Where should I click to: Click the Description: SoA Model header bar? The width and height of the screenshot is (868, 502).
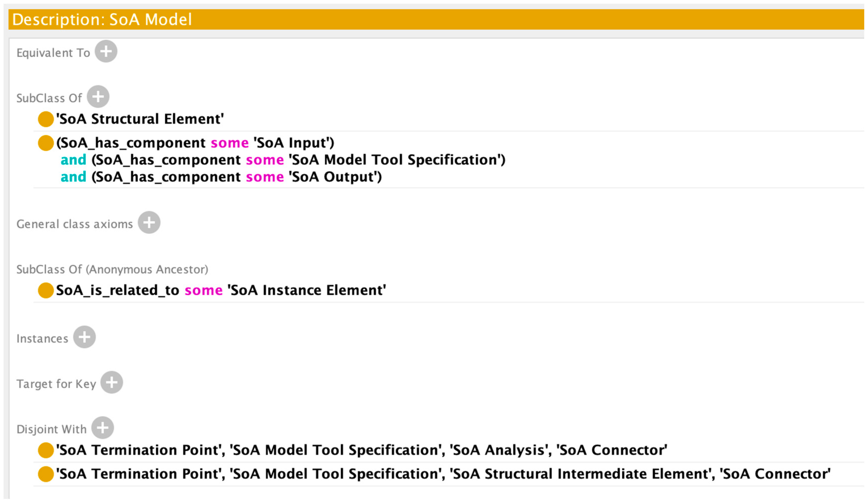[x=434, y=19]
